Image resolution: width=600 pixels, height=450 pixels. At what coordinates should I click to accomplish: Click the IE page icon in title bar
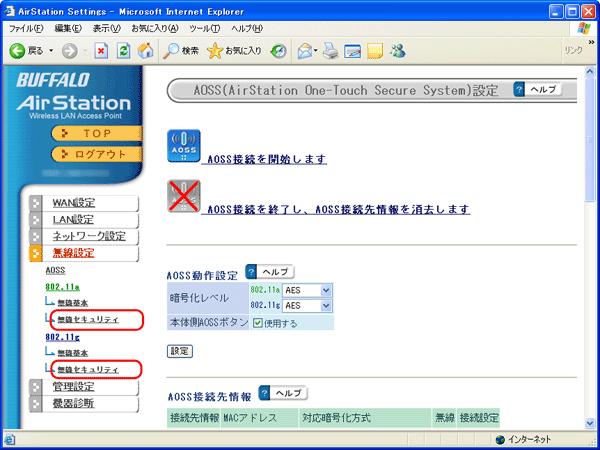click(10, 11)
